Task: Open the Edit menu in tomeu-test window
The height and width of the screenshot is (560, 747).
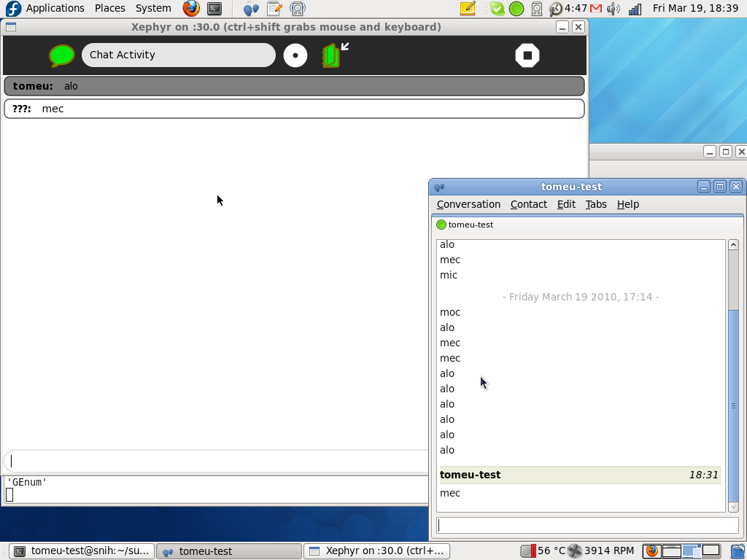Action: (566, 204)
